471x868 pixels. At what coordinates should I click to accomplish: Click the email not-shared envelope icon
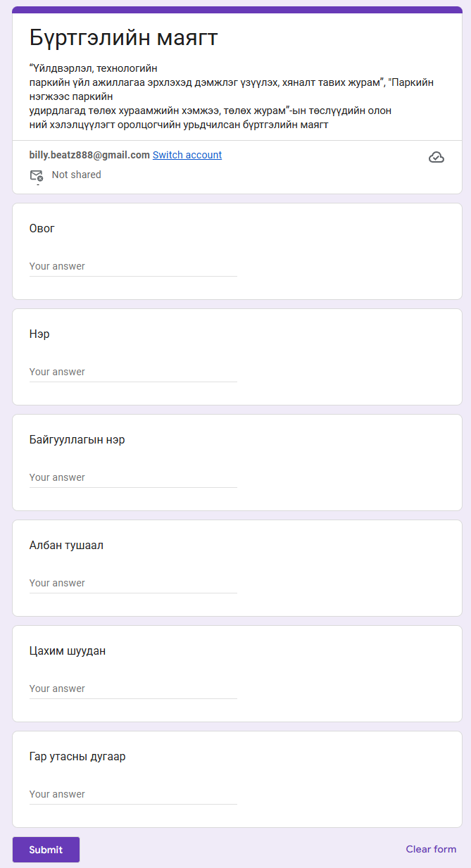(x=37, y=175)
